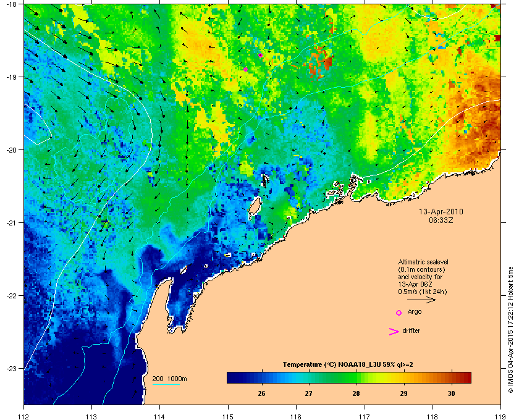
Task: Click the "06:33Z" time label
Action: coord(441,220)
